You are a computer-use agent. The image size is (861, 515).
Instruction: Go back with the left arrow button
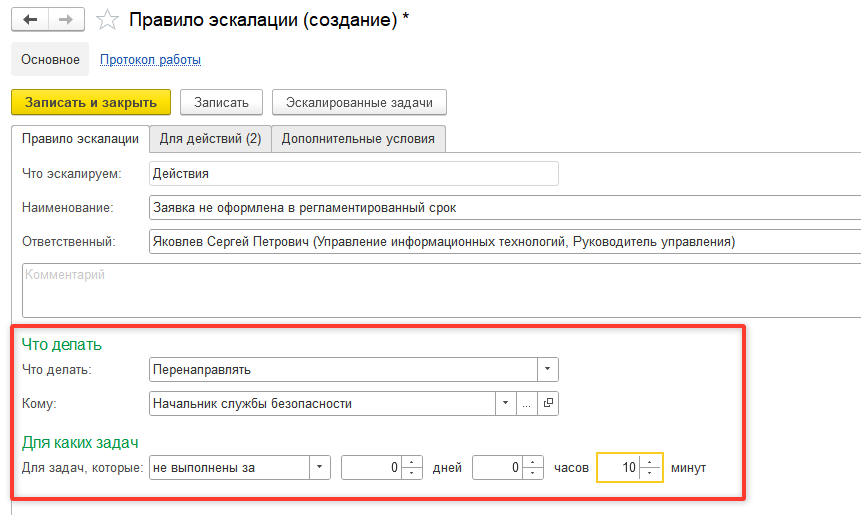pos(30,20)
